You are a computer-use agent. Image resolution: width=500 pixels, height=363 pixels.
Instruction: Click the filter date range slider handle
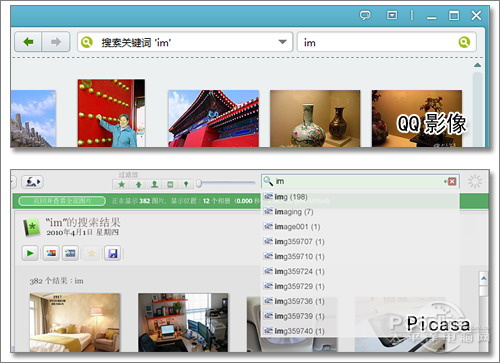click(x=199, y=183)
